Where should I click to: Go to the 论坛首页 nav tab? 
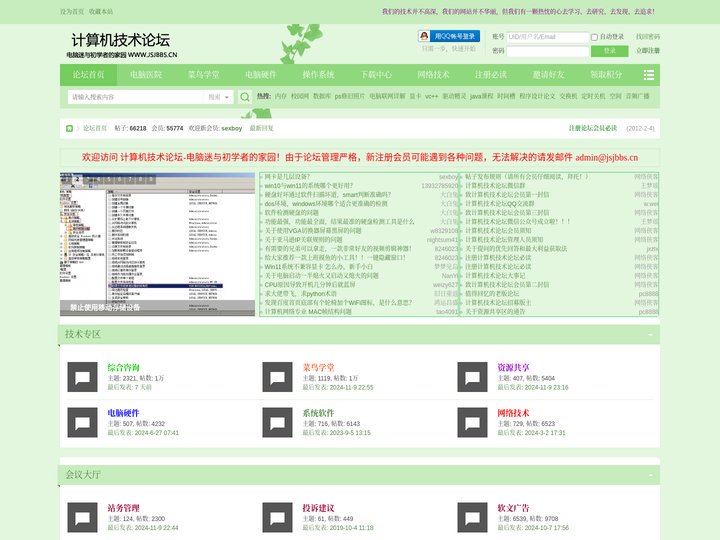(x=88, y=75)
